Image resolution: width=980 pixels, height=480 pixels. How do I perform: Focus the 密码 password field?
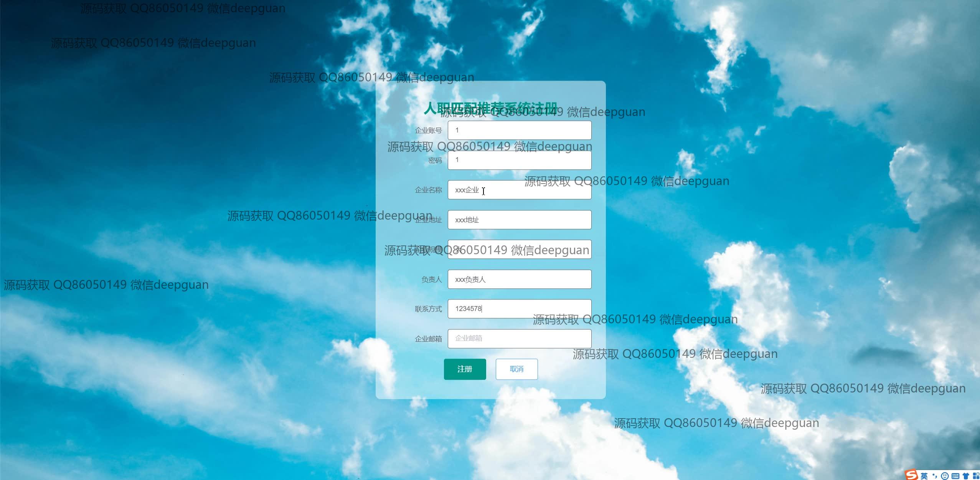click(519, 160)
